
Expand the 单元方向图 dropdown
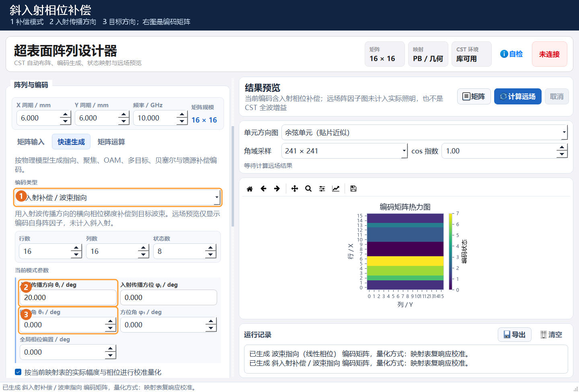pyautogui.click(x=425, y=133)
